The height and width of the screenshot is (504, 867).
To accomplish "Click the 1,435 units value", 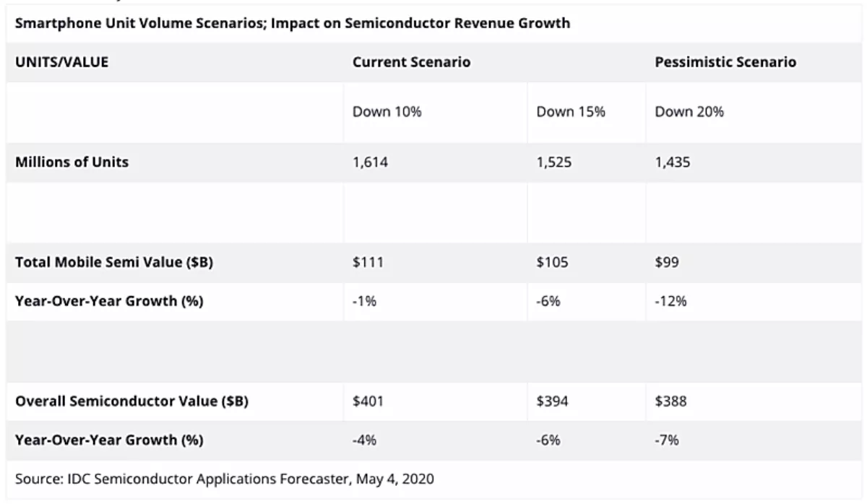I will coord(672,162).
